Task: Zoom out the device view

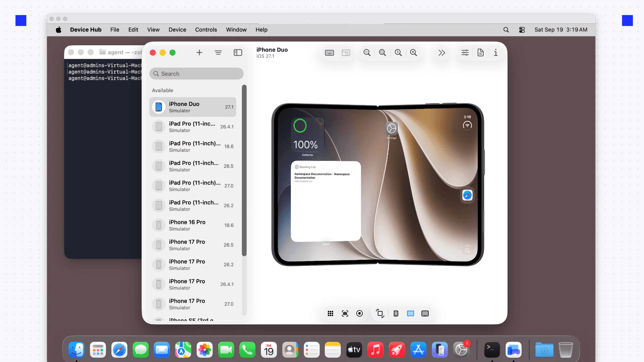Action: [x=367, y=53]
